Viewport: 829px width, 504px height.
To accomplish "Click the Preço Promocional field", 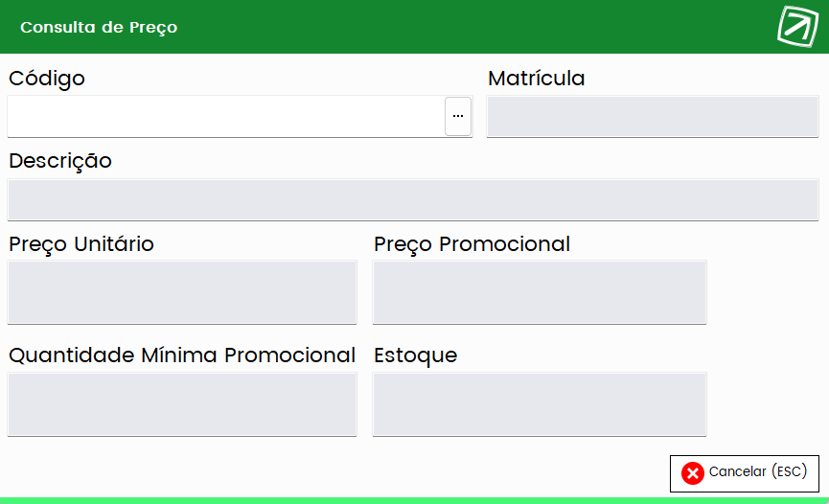I will pos(540,292).
